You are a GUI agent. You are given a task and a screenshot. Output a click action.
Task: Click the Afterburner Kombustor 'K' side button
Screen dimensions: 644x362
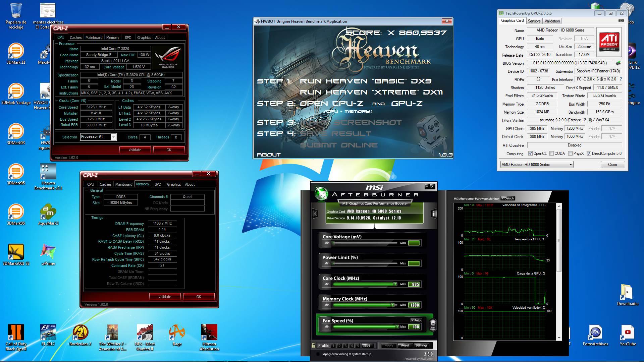315,214
